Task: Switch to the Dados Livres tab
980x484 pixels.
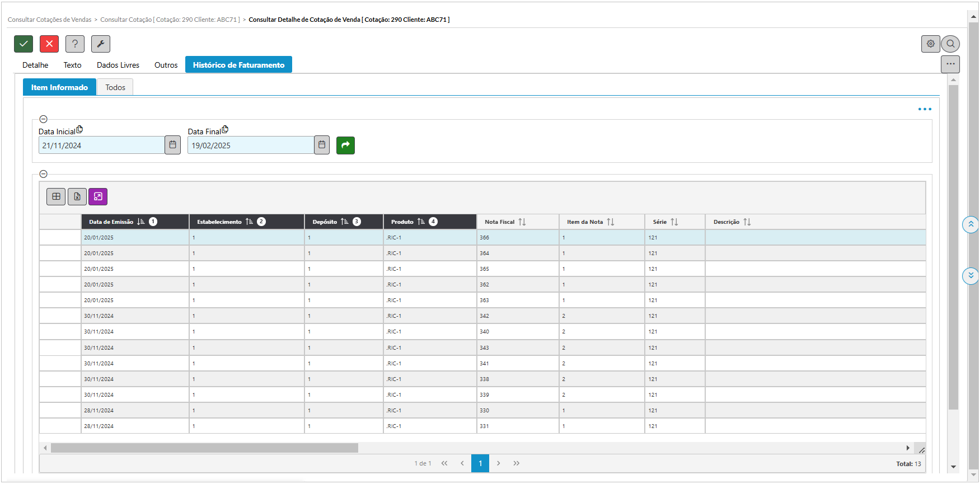Action: pyautogui.click(x=118, y=65)
